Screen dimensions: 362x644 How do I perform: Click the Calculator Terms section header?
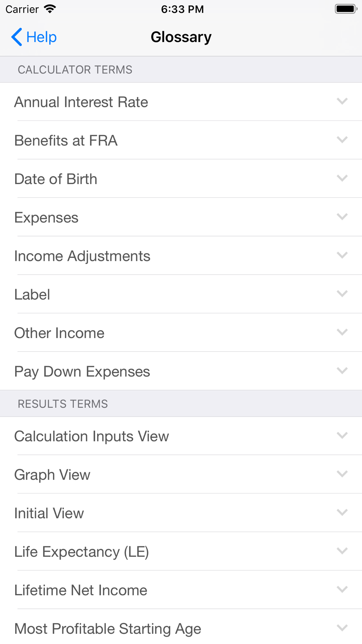tap(75, 70)
